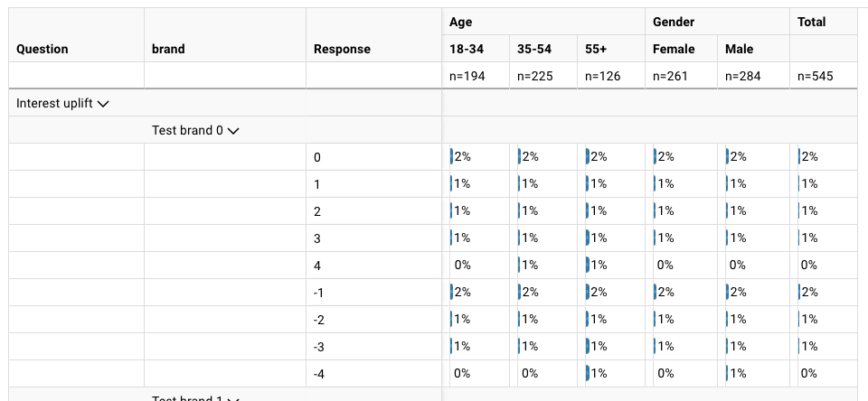Click response row label 0
868x401 pixels.
[317, 157]
